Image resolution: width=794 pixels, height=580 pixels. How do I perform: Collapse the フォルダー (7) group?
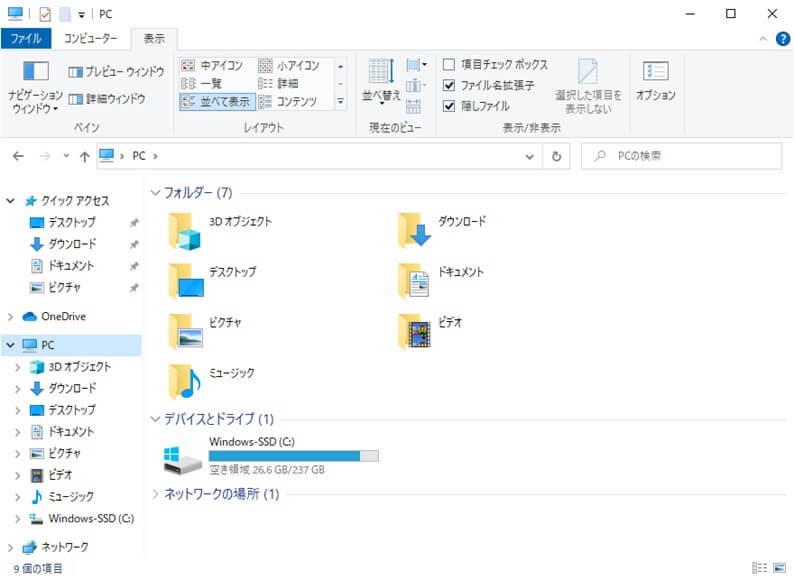(x=155, y=192)
